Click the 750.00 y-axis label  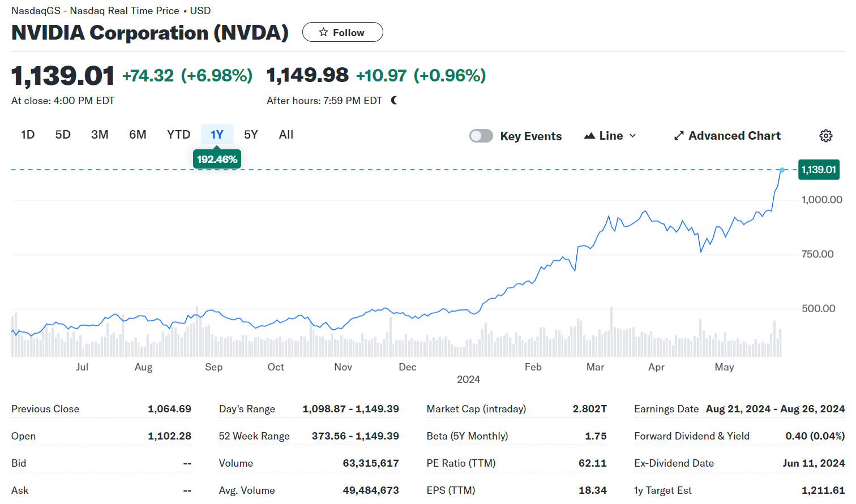[x=818, y=254]
